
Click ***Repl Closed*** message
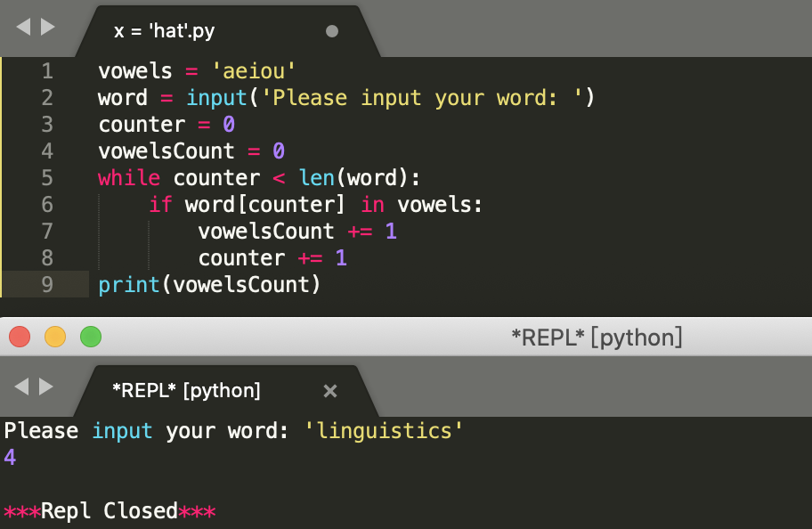[x=110, y=511]
